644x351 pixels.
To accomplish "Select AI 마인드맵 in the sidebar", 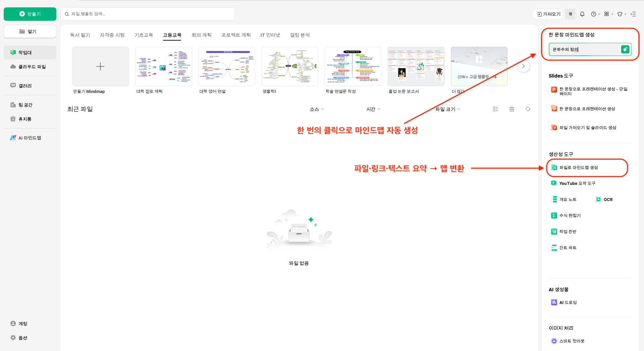I will 30,137.
